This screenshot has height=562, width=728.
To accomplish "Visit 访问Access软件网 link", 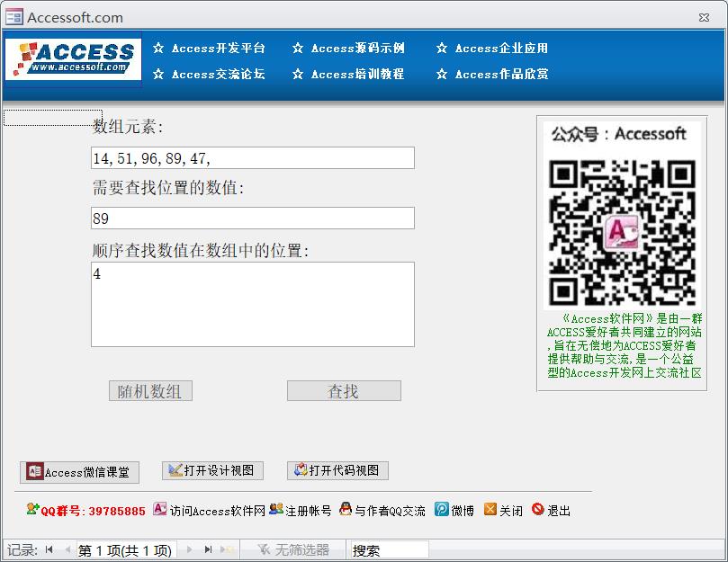I will point(217,511).
